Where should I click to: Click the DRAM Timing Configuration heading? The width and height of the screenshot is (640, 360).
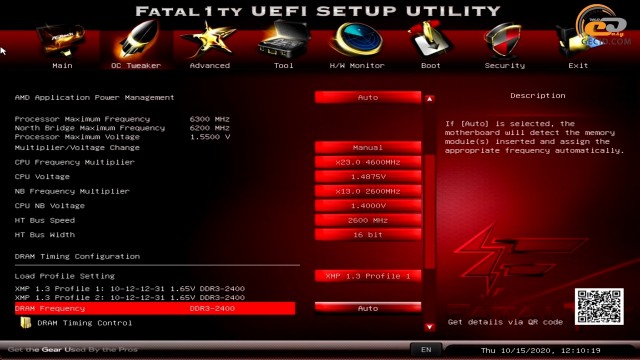point(77,256)
